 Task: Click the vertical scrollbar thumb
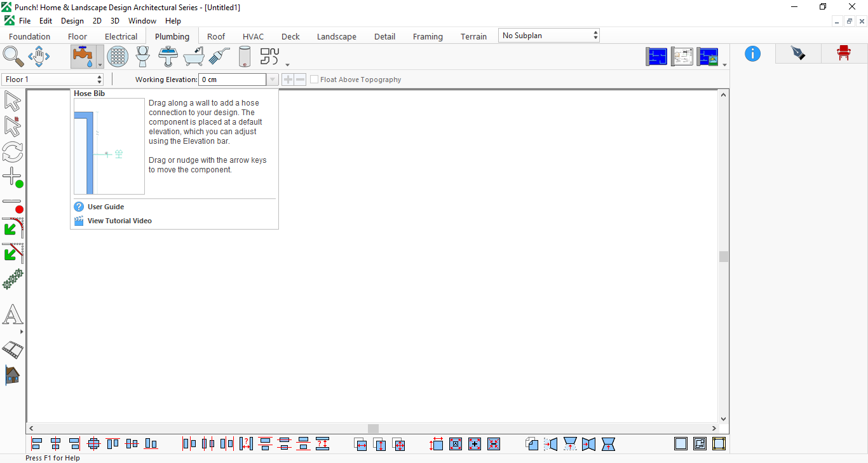(x=723, y=256)
